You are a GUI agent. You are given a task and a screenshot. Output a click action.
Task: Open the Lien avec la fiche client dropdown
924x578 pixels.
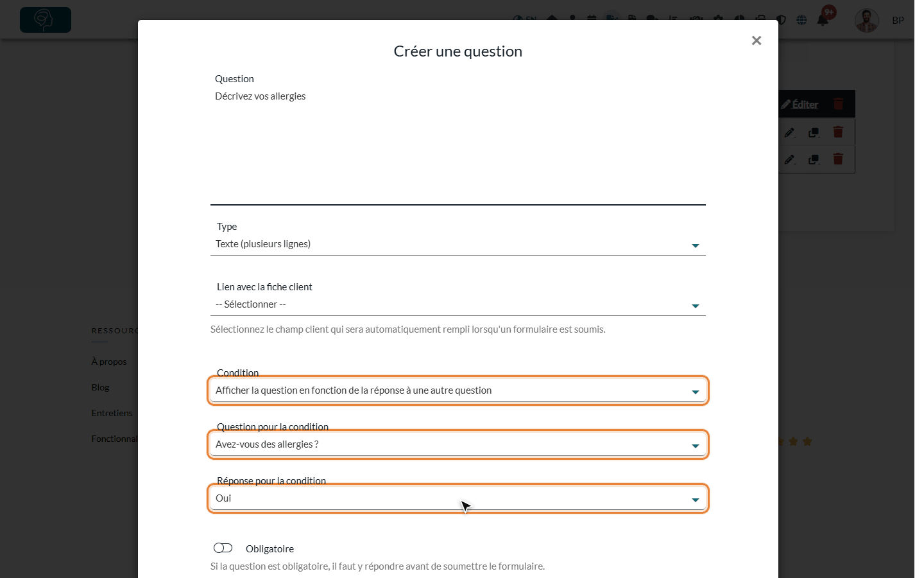click(458, 304)
